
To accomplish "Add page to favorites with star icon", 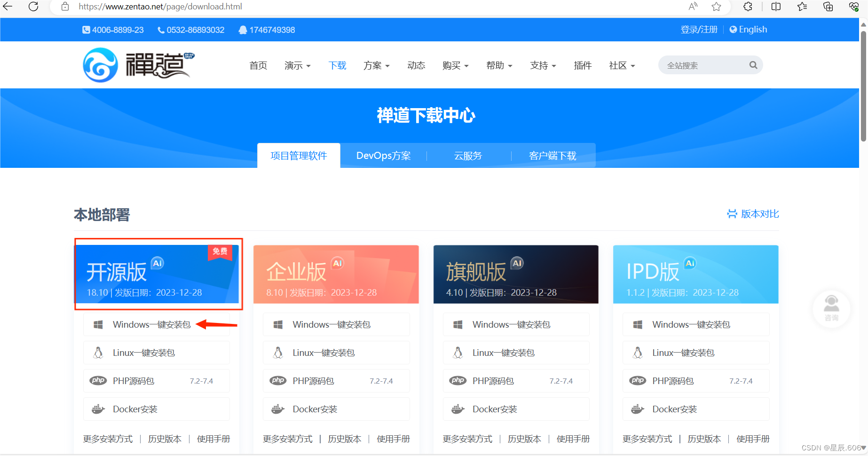I will tap(716, 7).
